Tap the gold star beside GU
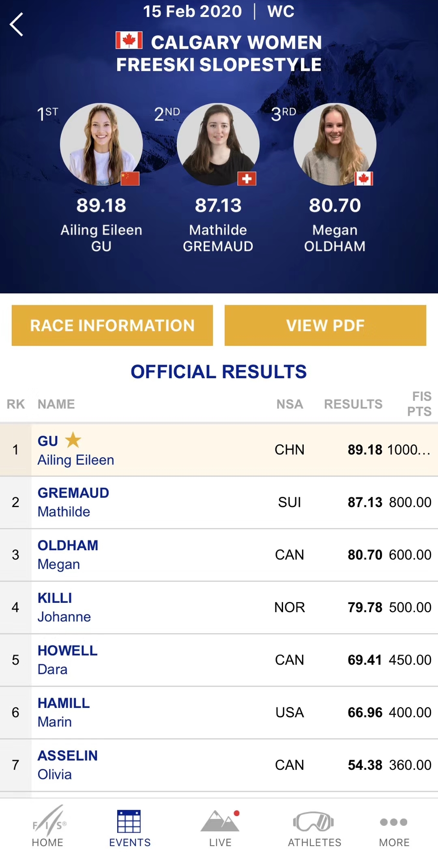Viewport: 438px width, 868px height. point(73,440)
